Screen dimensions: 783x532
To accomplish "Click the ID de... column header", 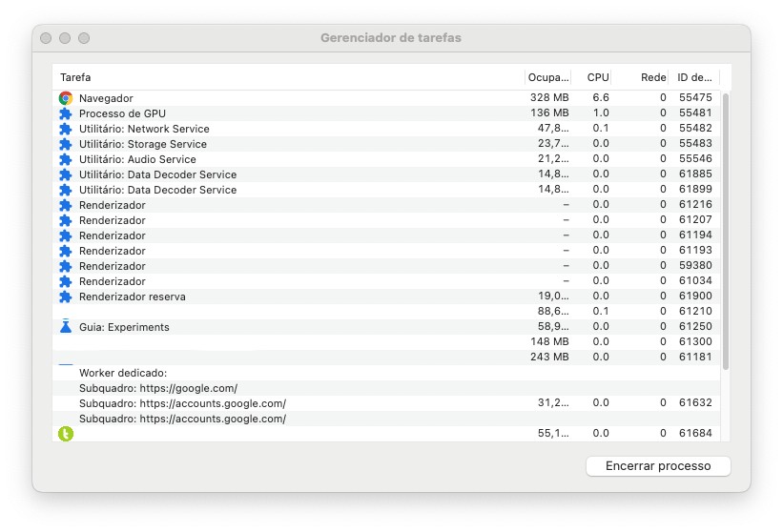I will tap(693, 77).
